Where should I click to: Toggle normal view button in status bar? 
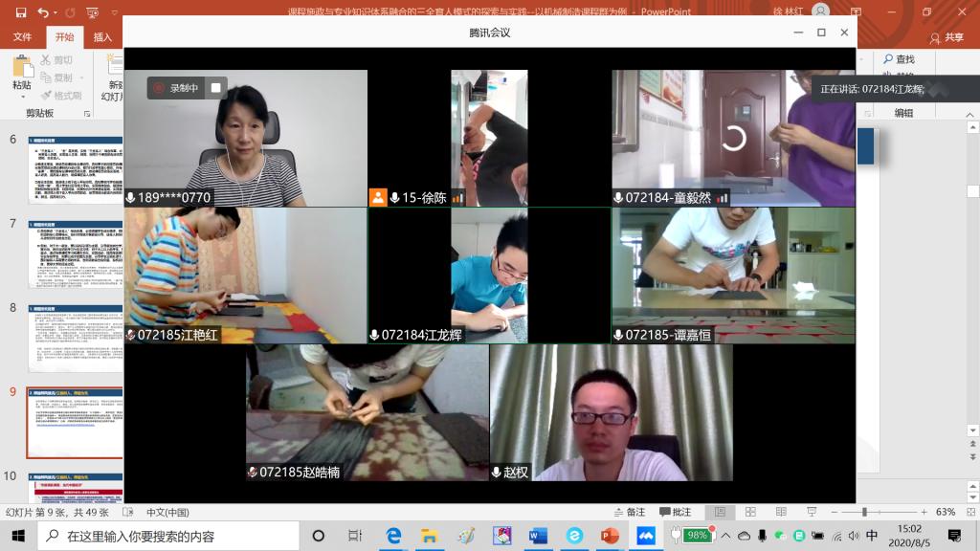pos(721,512)
